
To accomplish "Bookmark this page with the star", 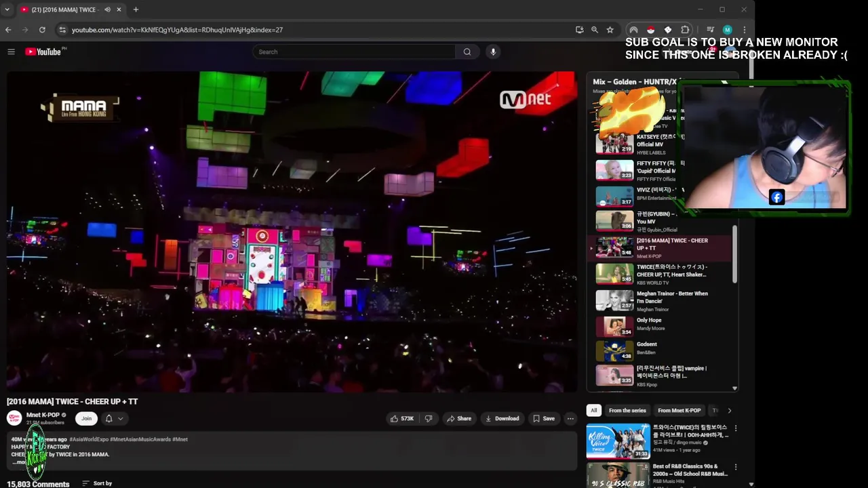I will (610, 30).
